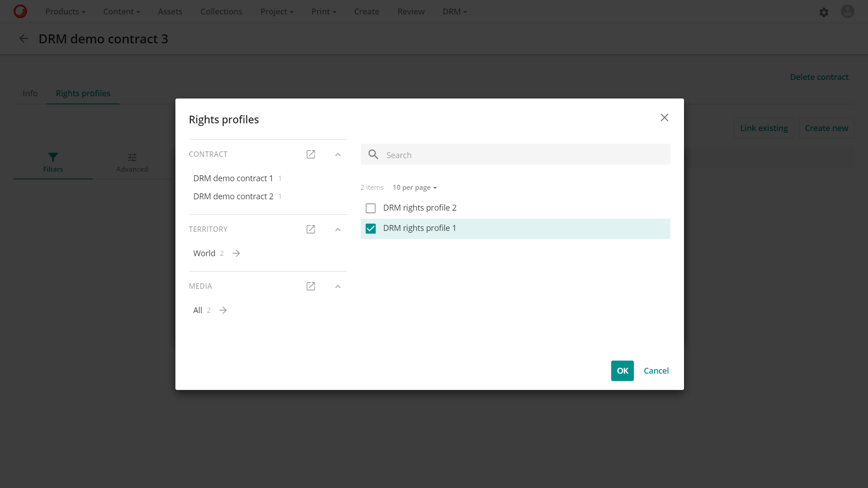Open the settings gear
The height and width of the screenshot is (488, 868).
[824, 12]
